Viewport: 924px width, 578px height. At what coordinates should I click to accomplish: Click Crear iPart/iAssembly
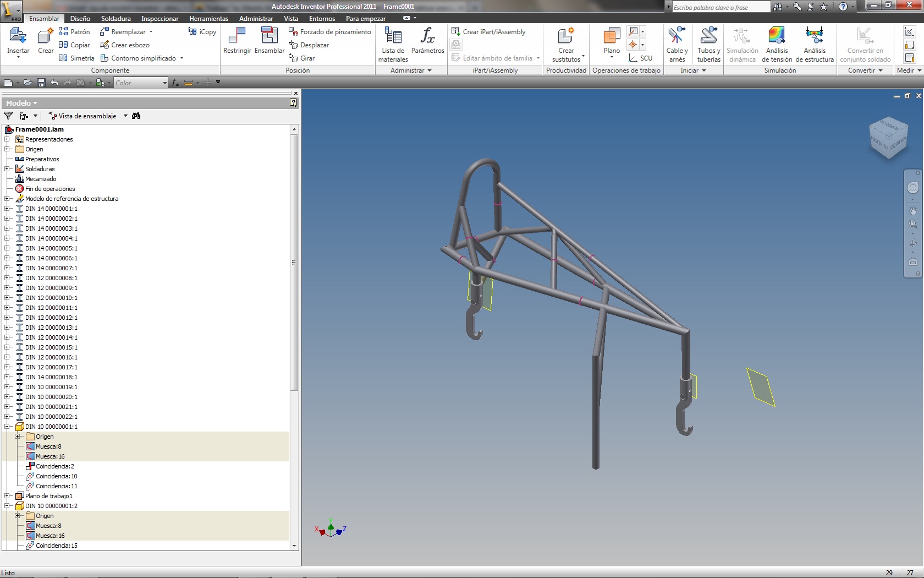[488, 31]
